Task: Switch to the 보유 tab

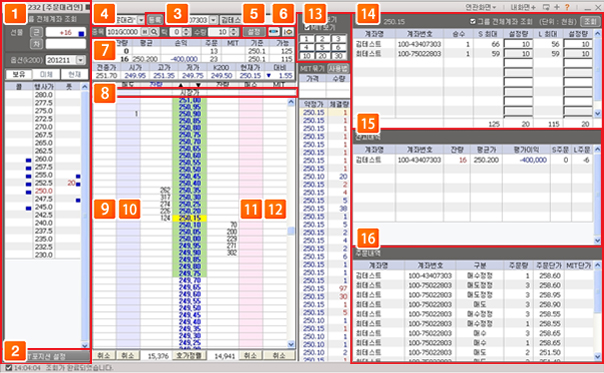Action: pyautogui.click(x=18, y=74)
